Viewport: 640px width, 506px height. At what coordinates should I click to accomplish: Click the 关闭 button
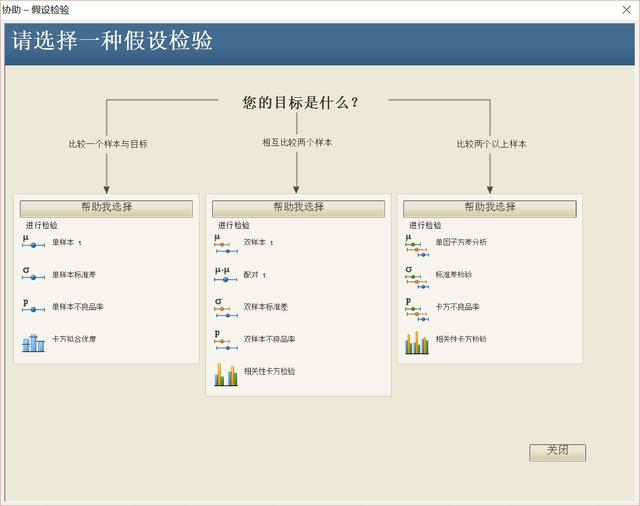point(558,453)
